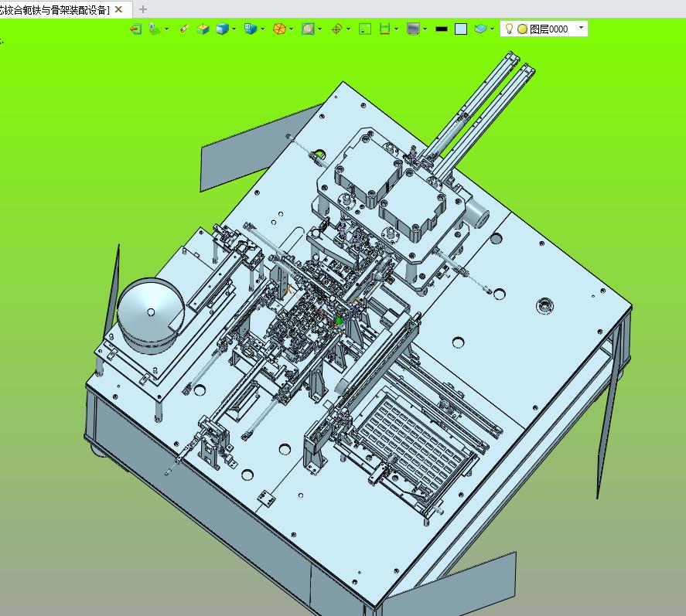Image resolution: width=686 pixels, height=616 pixels.
Task: Click the green triangle marker at the model center
Action: pos(339,322)
